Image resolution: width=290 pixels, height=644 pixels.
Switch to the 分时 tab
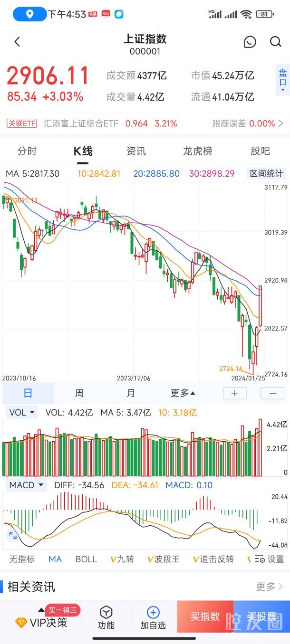click(27, 151)
